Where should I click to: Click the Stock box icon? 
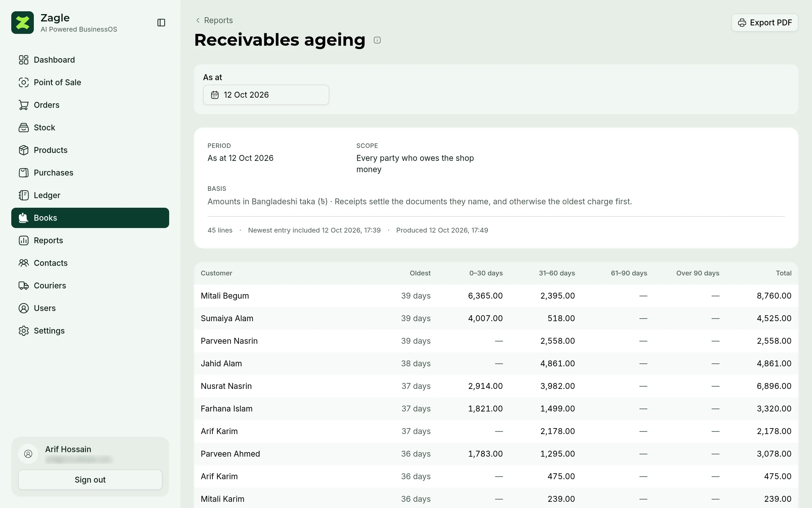click(23, 127)
